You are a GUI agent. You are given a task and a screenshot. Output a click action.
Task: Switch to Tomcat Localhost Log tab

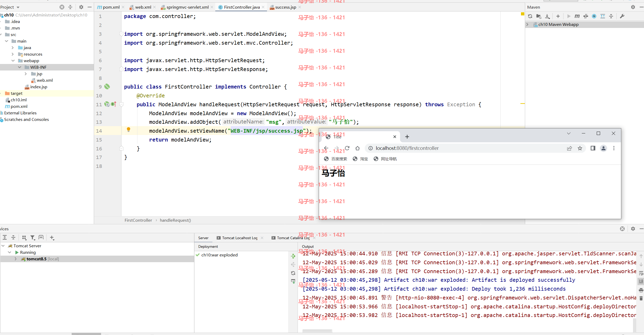click(240, 238)
